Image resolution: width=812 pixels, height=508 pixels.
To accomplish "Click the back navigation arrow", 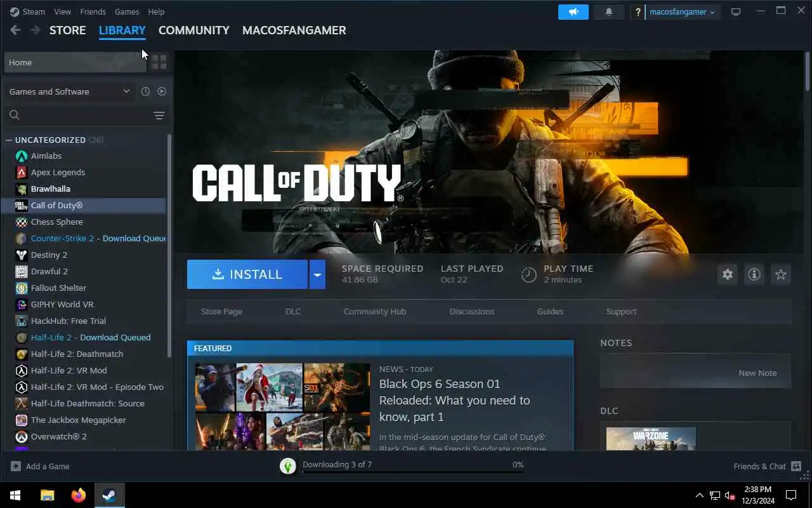I will (x=15, y=30).
